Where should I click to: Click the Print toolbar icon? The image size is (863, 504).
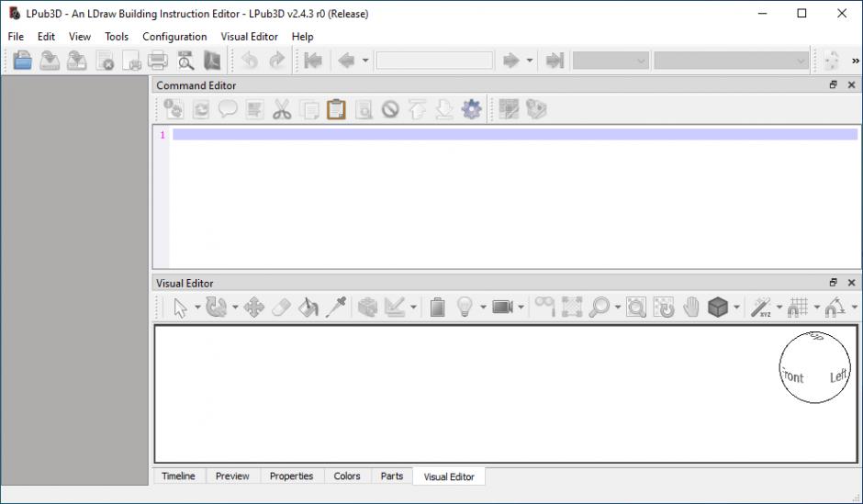click(158, 60)
